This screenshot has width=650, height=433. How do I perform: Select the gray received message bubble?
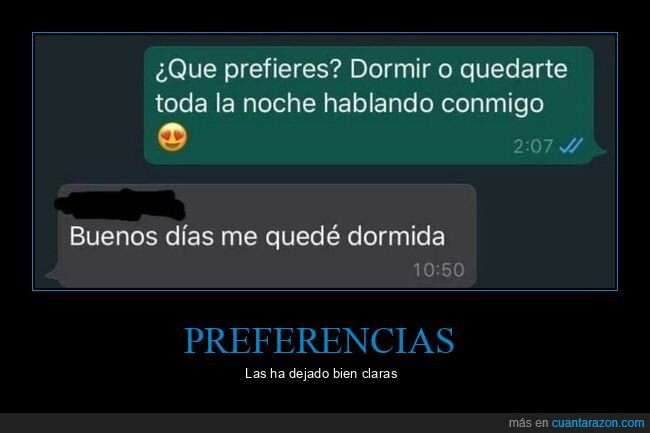(267, 236)
